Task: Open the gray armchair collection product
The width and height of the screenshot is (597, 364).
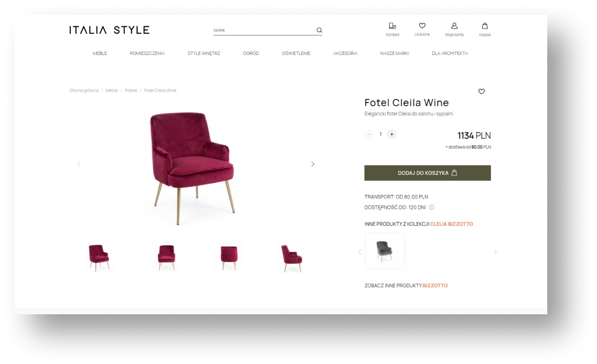Action: click(385, 251)
